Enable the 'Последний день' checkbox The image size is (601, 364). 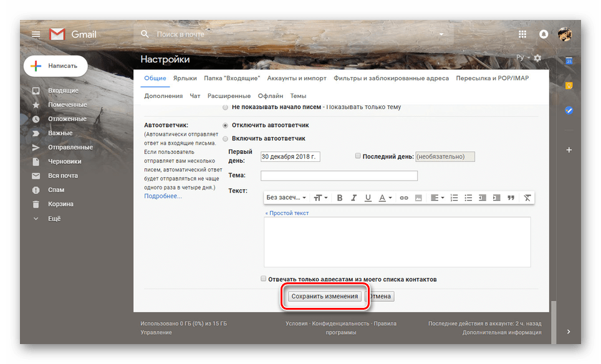(358, 156)
